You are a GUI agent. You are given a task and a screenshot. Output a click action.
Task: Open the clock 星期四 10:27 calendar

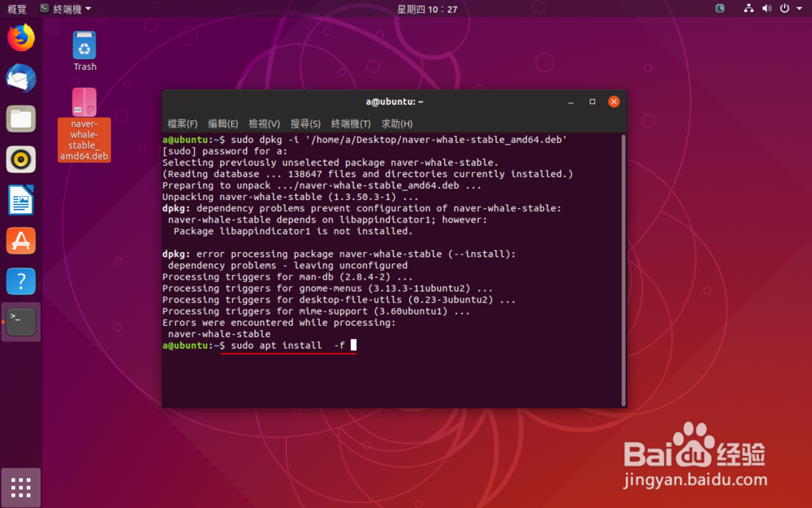(x=427, y=9)
